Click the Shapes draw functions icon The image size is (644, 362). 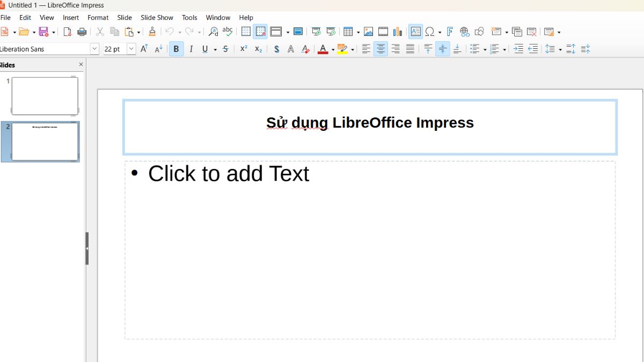(479, 32)
